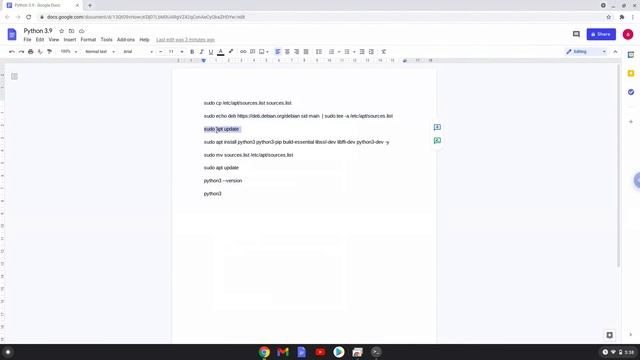Open the Editing mode dropdown
640x360 pixels.
586,52
